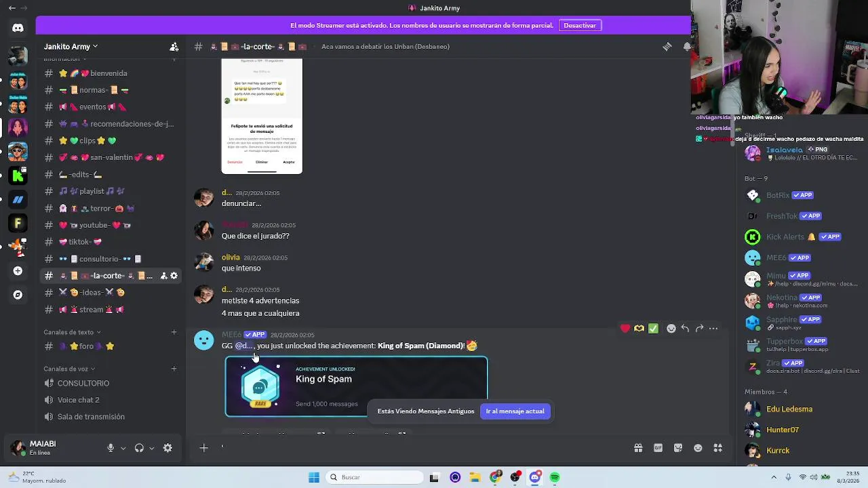868x488 pixels.
Task: Open Windows Start menu
Action: (313, 477)
